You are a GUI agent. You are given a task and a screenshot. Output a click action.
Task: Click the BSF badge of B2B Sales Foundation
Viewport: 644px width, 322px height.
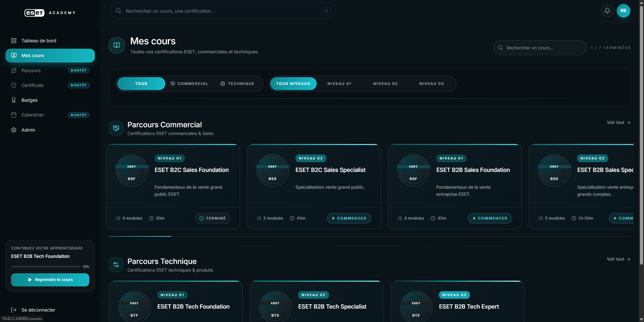pos(414,171)
